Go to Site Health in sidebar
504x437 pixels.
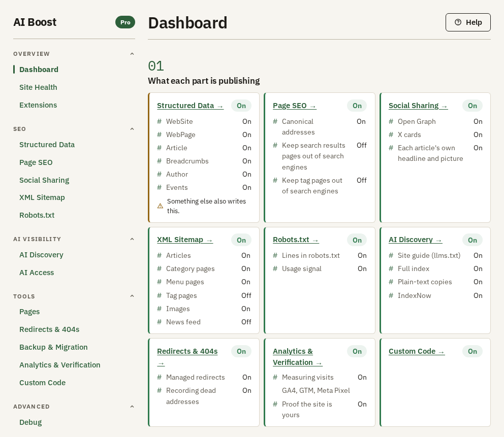(38, 87)
